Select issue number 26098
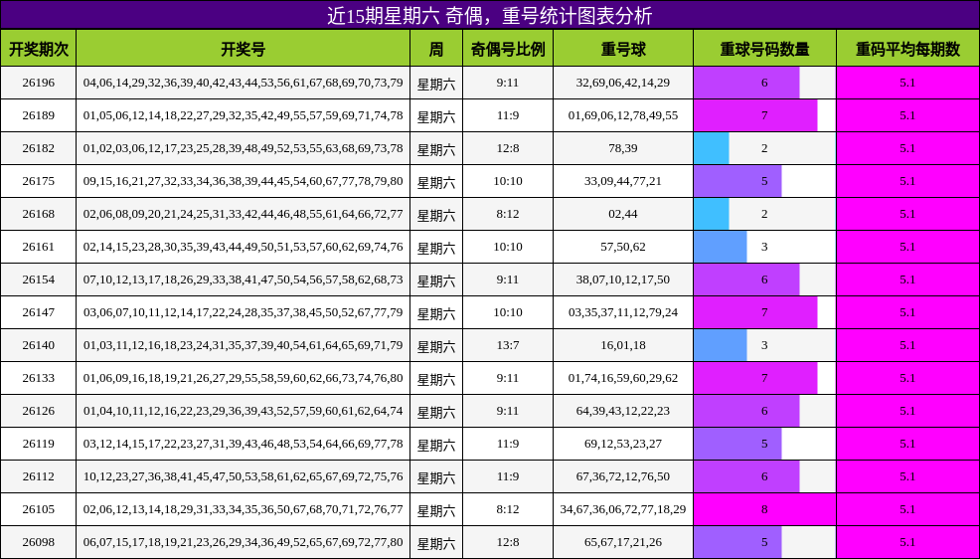 pyautogui.click(x=38, y=542)
